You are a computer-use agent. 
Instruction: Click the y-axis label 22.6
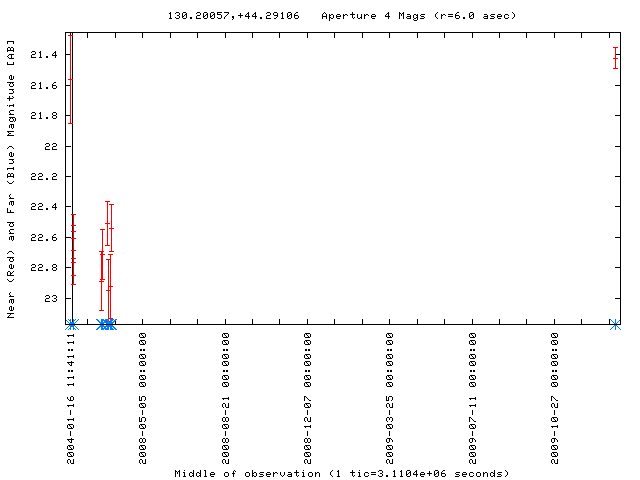pyautogui.click(x=44, y=238)
